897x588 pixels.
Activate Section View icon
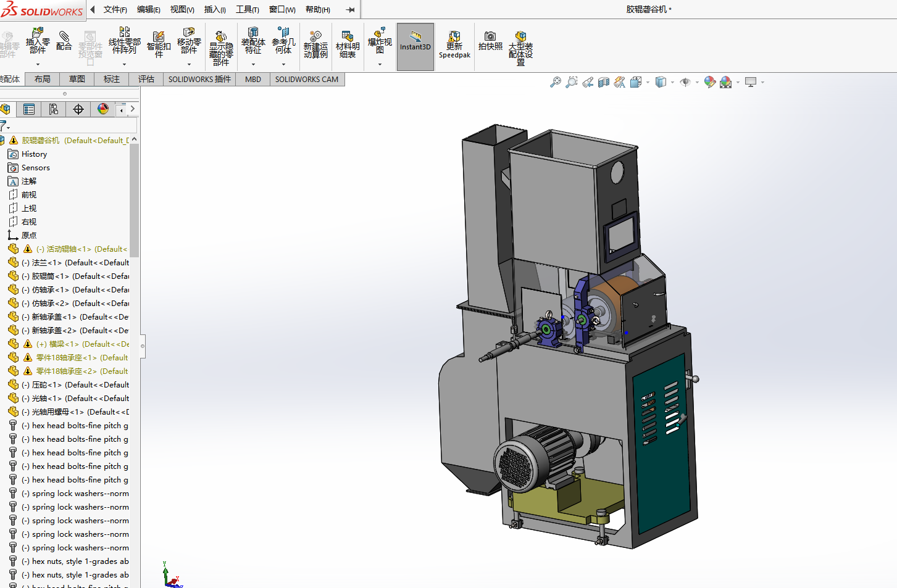pyautogui.click(x=604, y=81)
